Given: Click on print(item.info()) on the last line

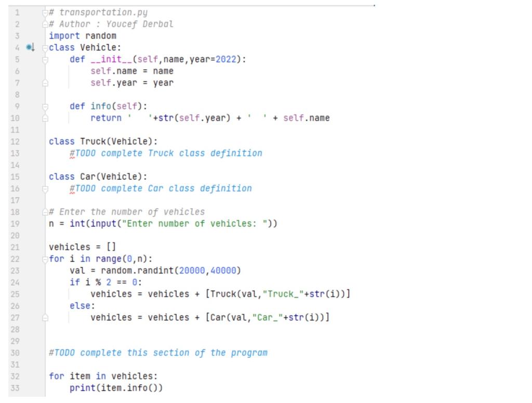Looking at the screenshot, I should [x=116, y=388].
